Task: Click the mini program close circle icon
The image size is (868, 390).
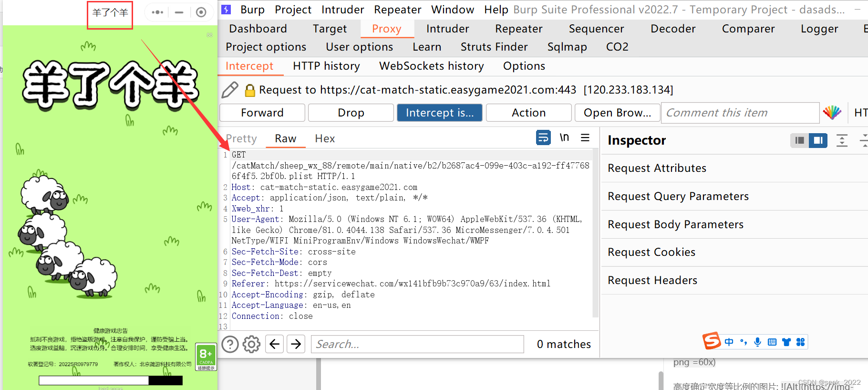Action: pos(201,12)
